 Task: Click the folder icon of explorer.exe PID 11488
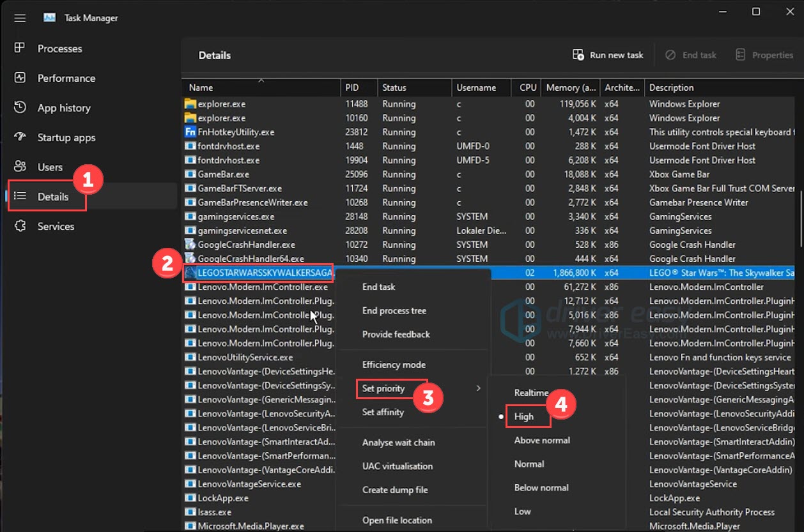coord(190,103)
